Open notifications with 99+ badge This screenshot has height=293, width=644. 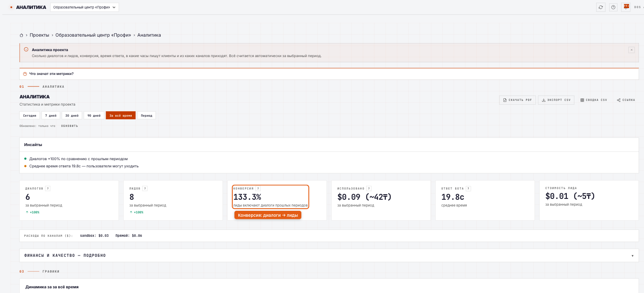[626, 7]
